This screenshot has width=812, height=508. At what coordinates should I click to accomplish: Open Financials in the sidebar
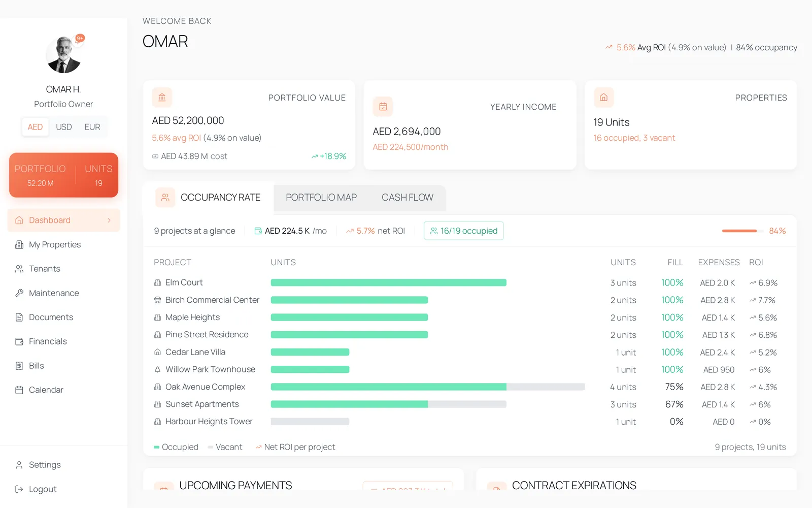[64, 341]
